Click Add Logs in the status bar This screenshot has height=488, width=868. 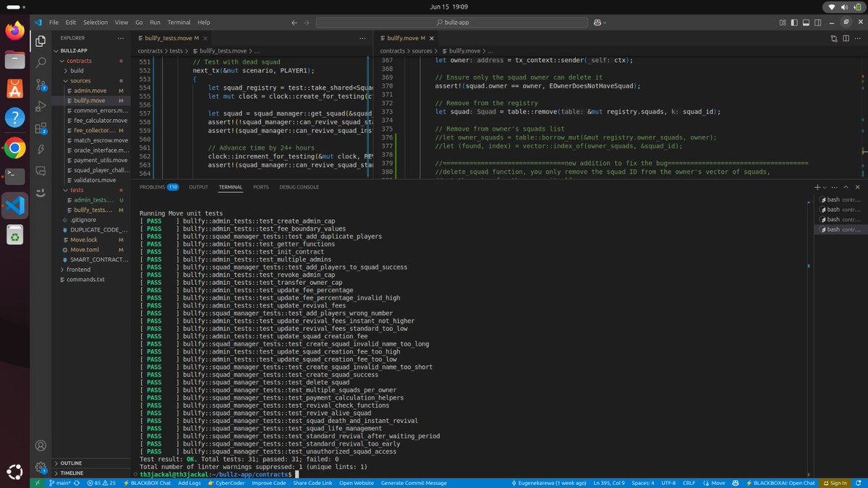[190, 483]
